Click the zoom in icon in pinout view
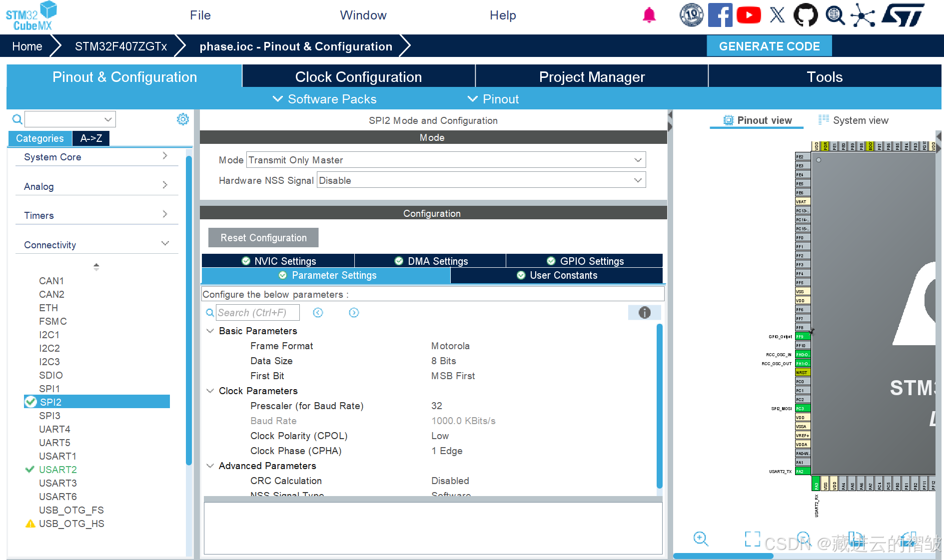The width and height of the screenshot is (944, 560). tap(701, 539)
